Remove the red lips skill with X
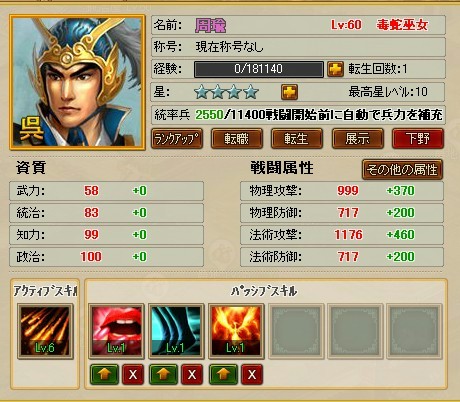 (x=133, y=374)
